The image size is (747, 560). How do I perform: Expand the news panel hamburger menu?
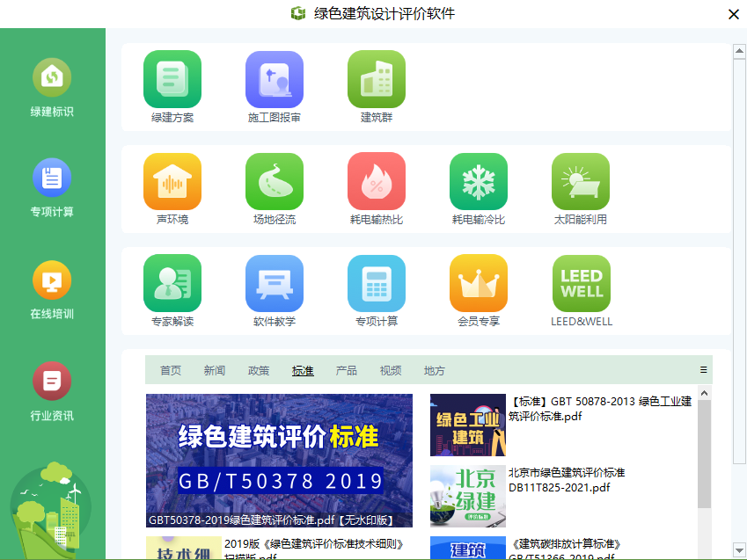point(703,370)
